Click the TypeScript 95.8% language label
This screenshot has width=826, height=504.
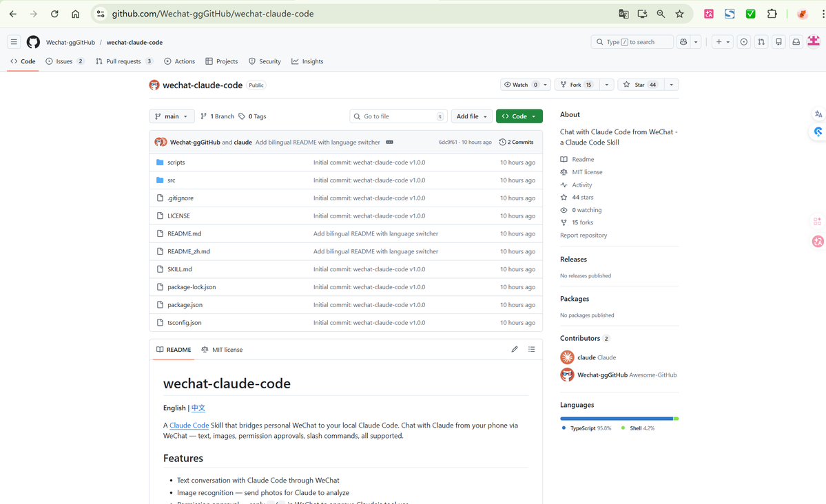point(586,428)
